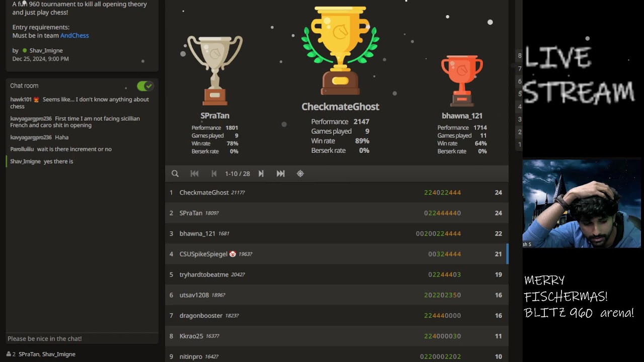Viewport: 644px width, 362px height.
Task: Click the gold trophy for CheckmateGhost
Action: (341, 50)
